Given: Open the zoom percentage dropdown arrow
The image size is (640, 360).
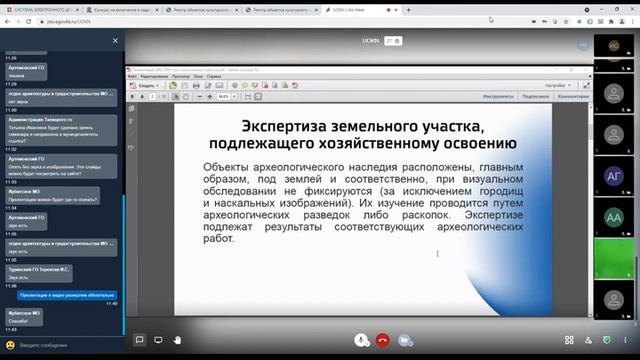Looking at the screenshot, I should pyautogui.click(x=235, y=97).
